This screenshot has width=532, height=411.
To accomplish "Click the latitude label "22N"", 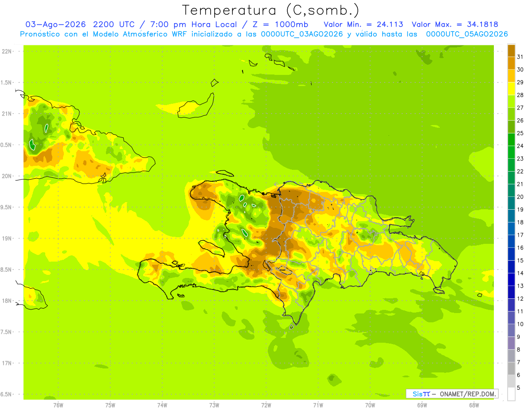I will click(7, 51).
